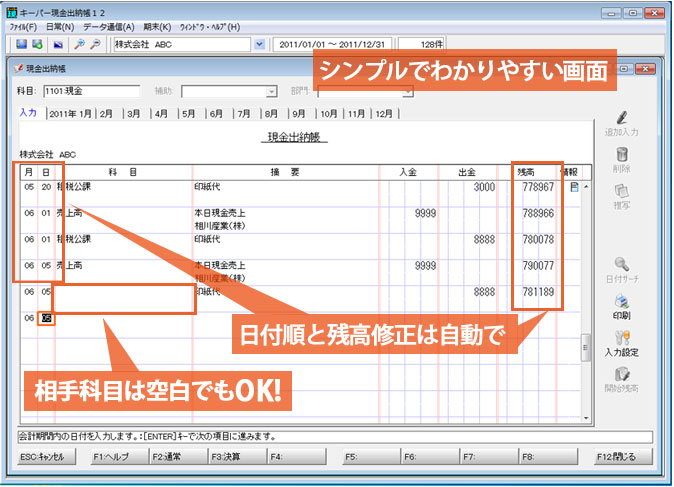The width and height of the screenshot is (674, 487).
Task: Switch to the 9月 tab
Action: click(299, 114)
